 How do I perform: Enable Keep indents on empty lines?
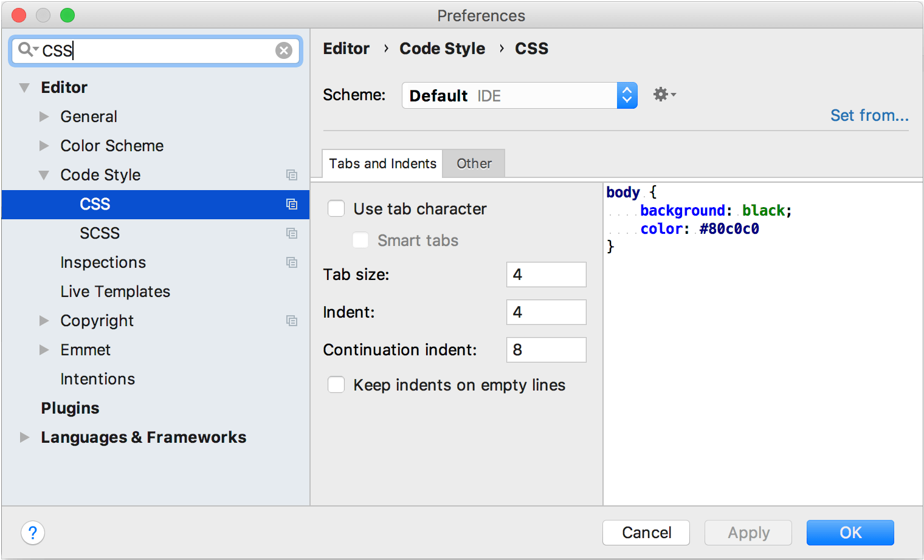336,384
